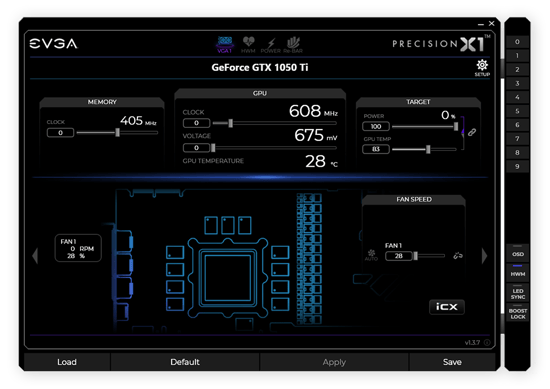Click the EVGA logo
Viewport: 550px width, 389px height.
coord(53,44)
